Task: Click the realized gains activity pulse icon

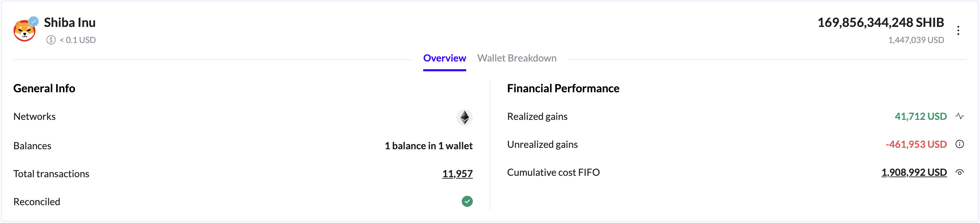Action: click(959, 116)
